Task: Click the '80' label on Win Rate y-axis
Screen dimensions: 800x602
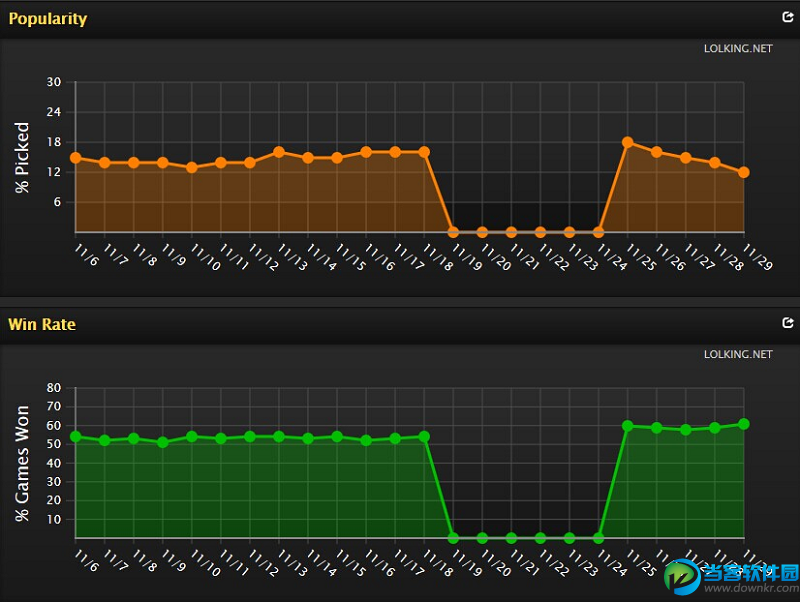Action: click(54, 388)
